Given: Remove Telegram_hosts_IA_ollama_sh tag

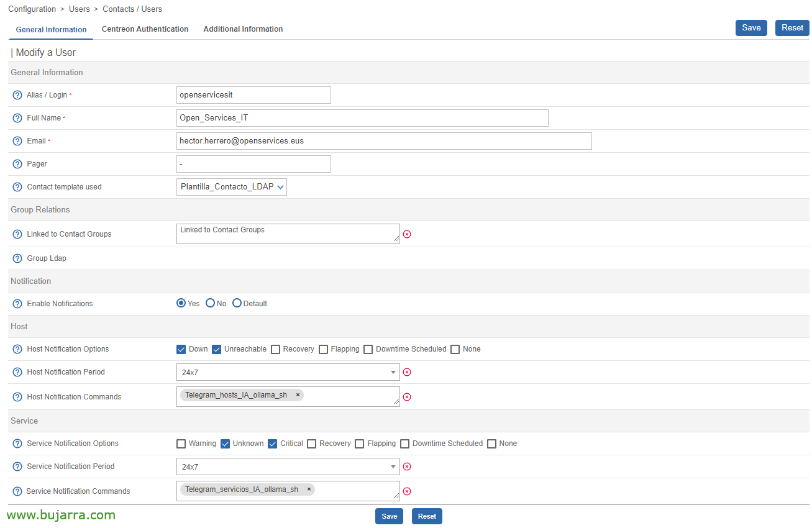Looking at the screenshot, I should [x=298, y=394].
